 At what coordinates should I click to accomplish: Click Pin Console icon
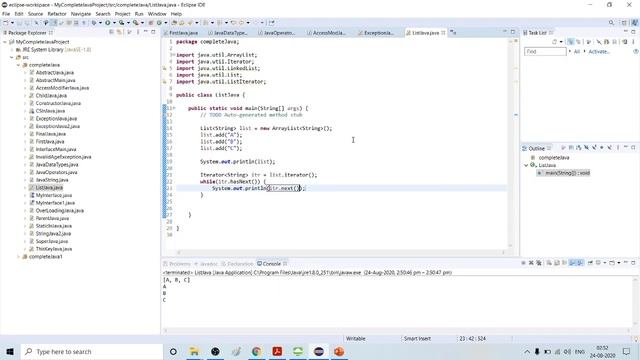[590, 263]
